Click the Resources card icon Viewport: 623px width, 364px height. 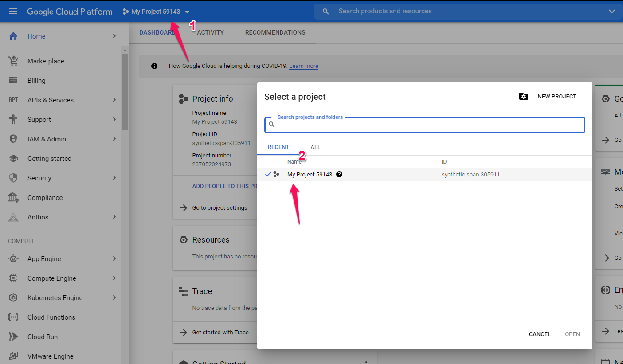point(183,240)
